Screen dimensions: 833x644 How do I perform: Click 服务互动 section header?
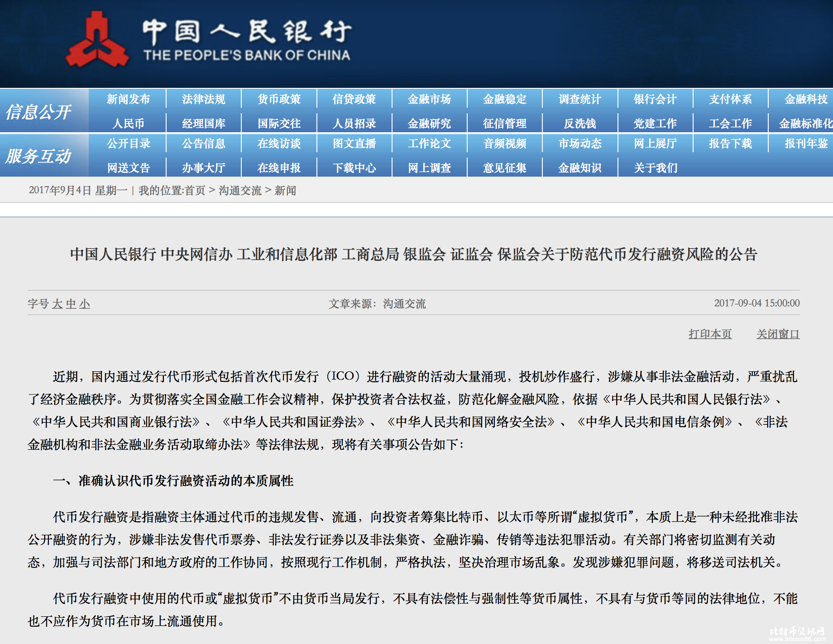(38, 156)
